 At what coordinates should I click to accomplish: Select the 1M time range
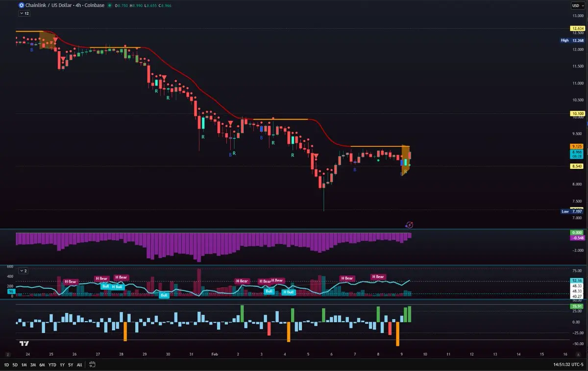[24, 365]
